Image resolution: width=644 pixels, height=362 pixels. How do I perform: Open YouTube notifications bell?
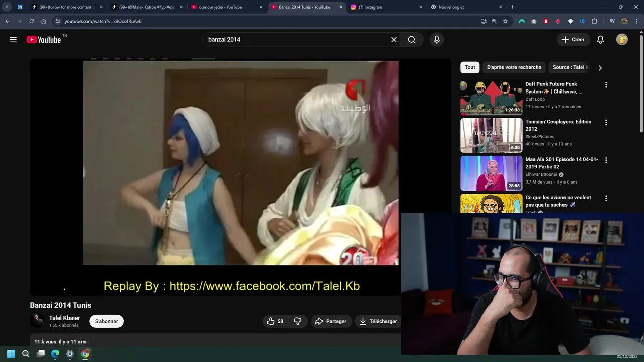(x=600, y=40)
